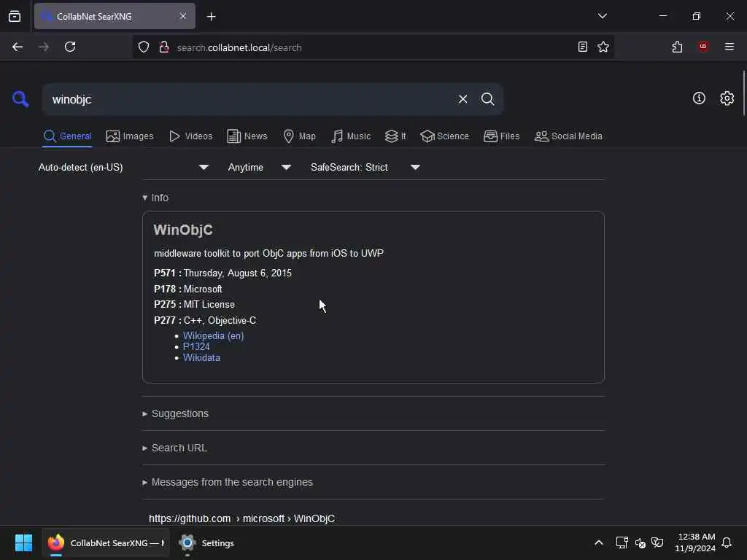Expand the Suggestions section

coord(175,413)
